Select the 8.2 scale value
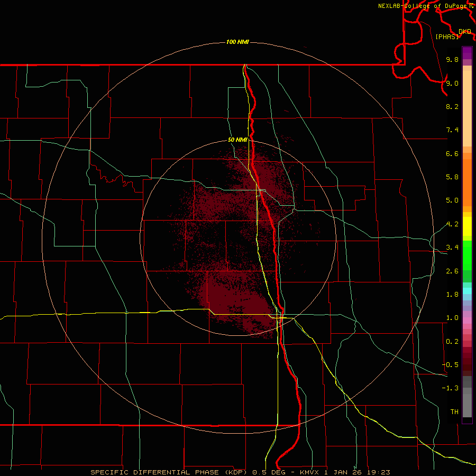The image size is (476, 476). coord(452,106)
